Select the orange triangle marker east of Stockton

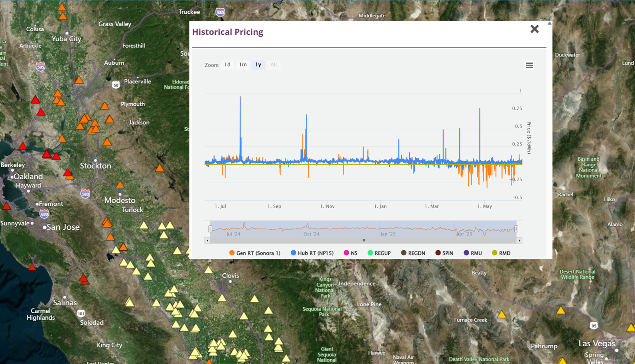click(160, 168)
